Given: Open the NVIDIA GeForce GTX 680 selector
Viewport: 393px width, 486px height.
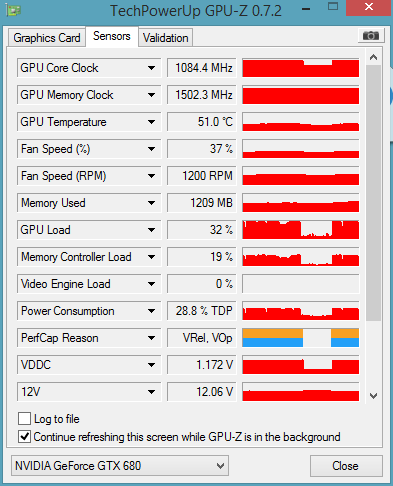Looking at the screenshot, I should pyautogui.click(x=120, y=466).
